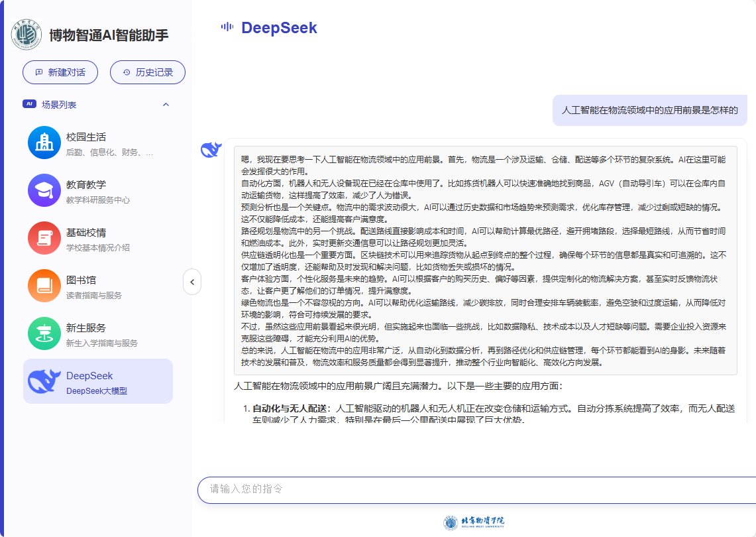Click the whale avatar beside the assistant reply
The width and height of the screenshot is (756, 537).
tap(211, 150)
